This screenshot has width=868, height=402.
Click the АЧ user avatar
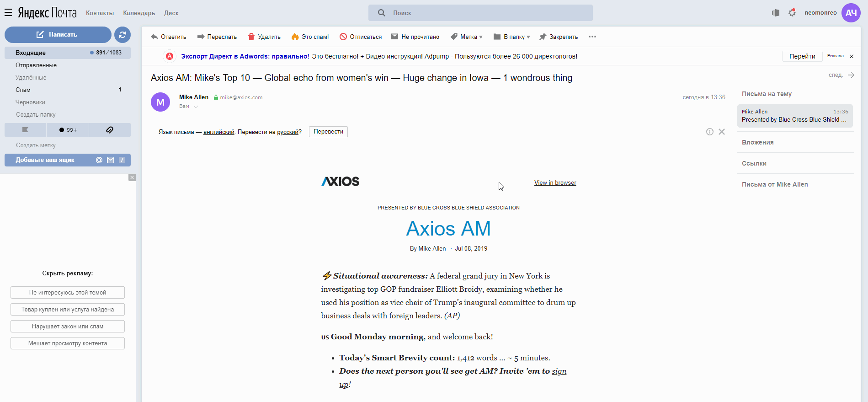click(x=851, y=13)
